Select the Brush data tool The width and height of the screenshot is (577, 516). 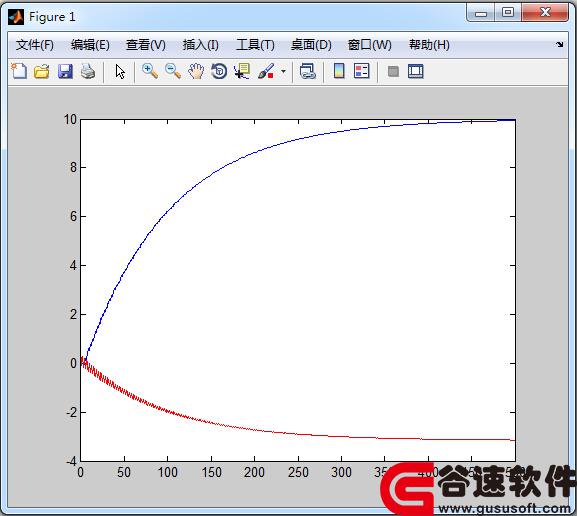pos(266,71)
